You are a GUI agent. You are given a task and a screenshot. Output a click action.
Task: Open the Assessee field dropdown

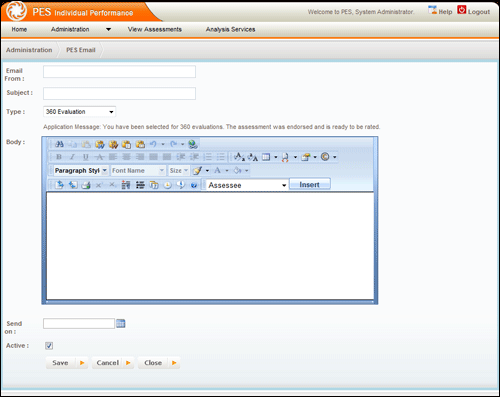point(247,185)
